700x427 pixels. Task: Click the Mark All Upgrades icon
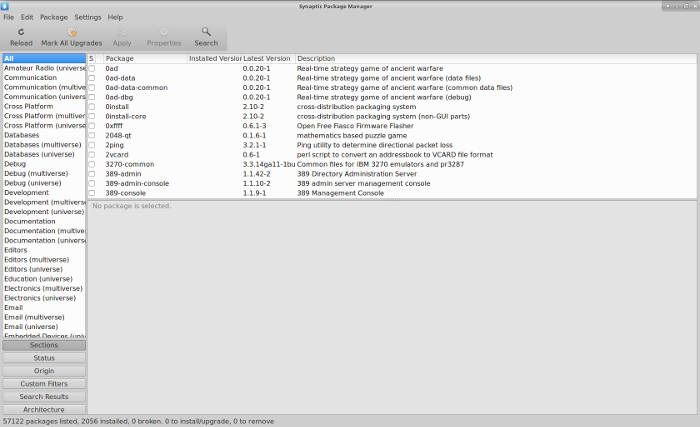[72, 32]
